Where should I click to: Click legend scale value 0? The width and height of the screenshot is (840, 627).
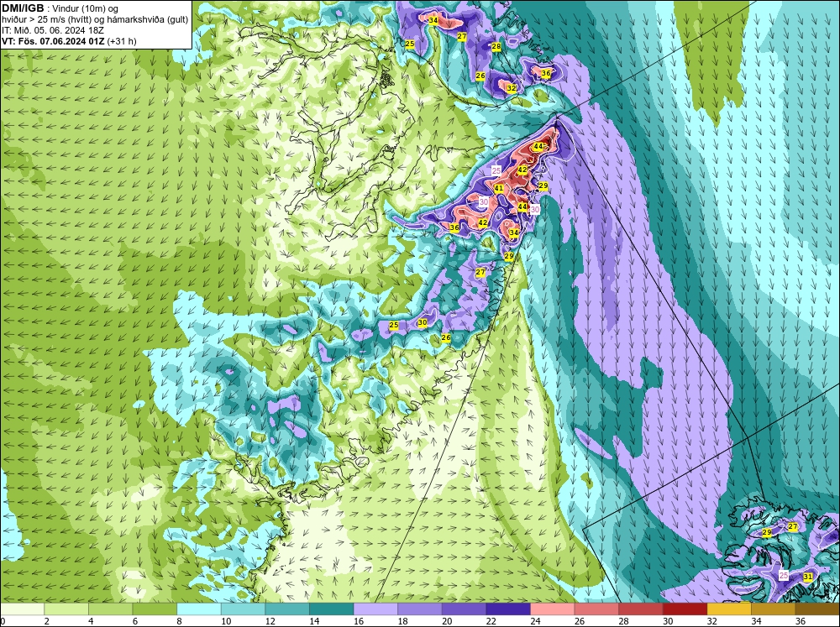(3, 621)
